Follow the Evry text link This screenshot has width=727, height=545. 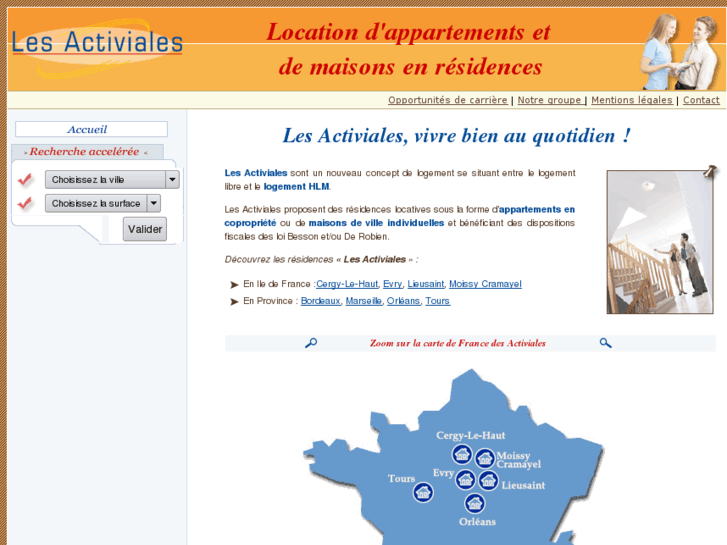tap(392, 284)
